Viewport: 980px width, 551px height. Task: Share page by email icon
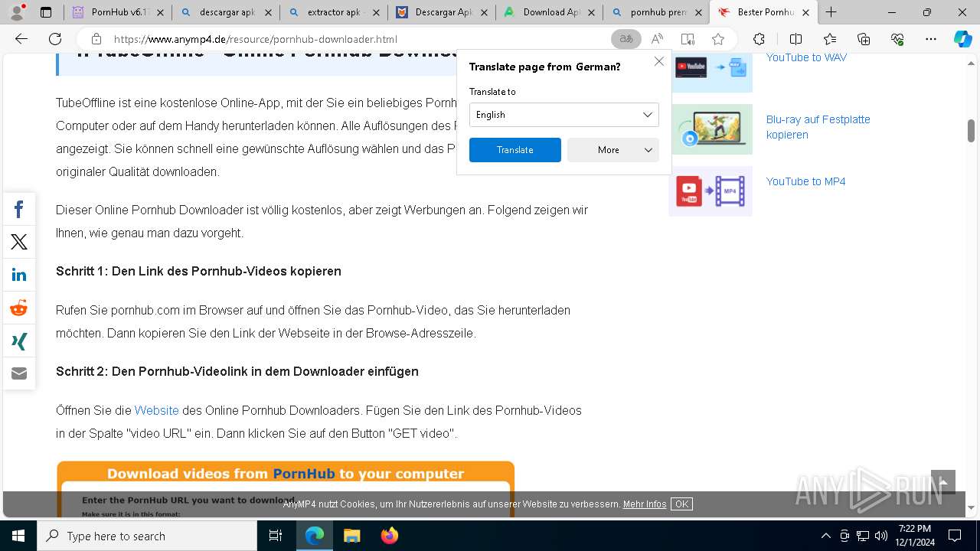19,373
